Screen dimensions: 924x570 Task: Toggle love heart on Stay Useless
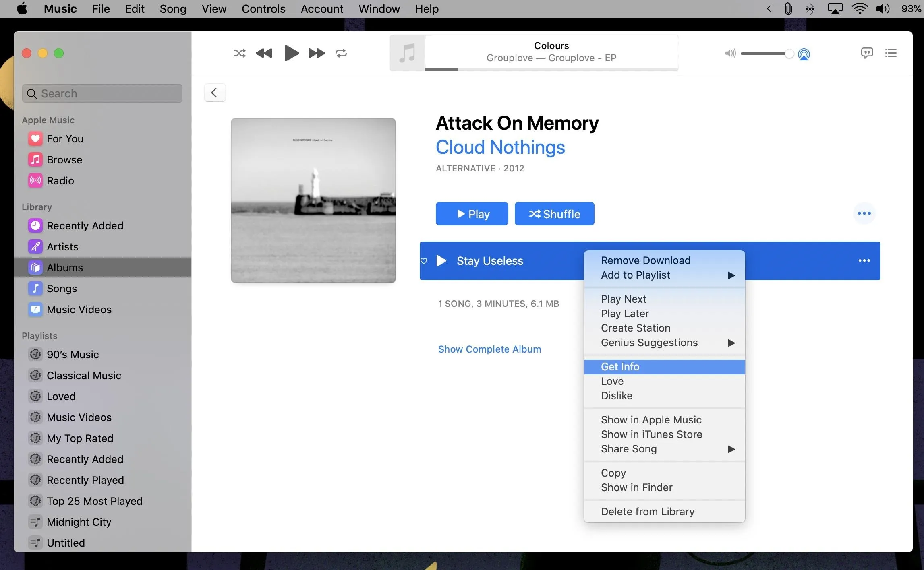pyautogui.click(x=424, y=261)
